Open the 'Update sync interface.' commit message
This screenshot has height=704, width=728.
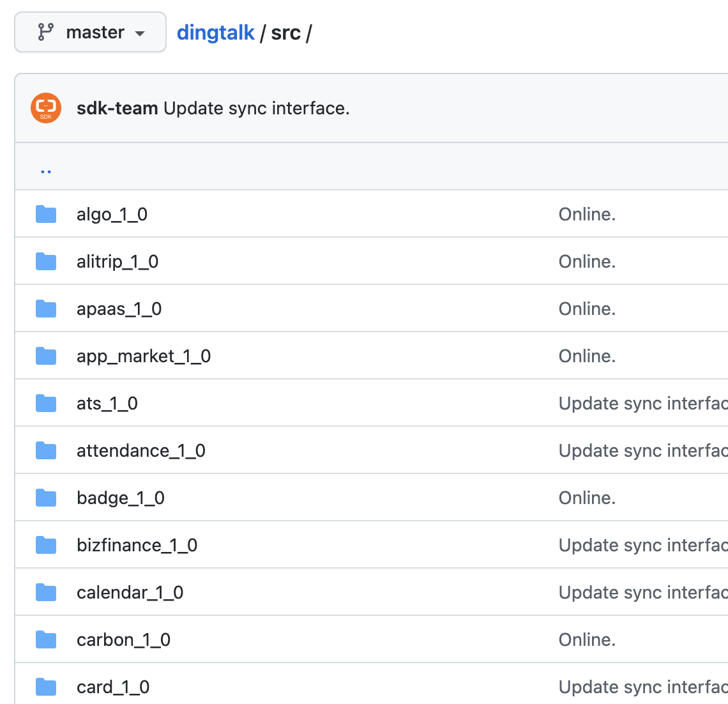257,109
